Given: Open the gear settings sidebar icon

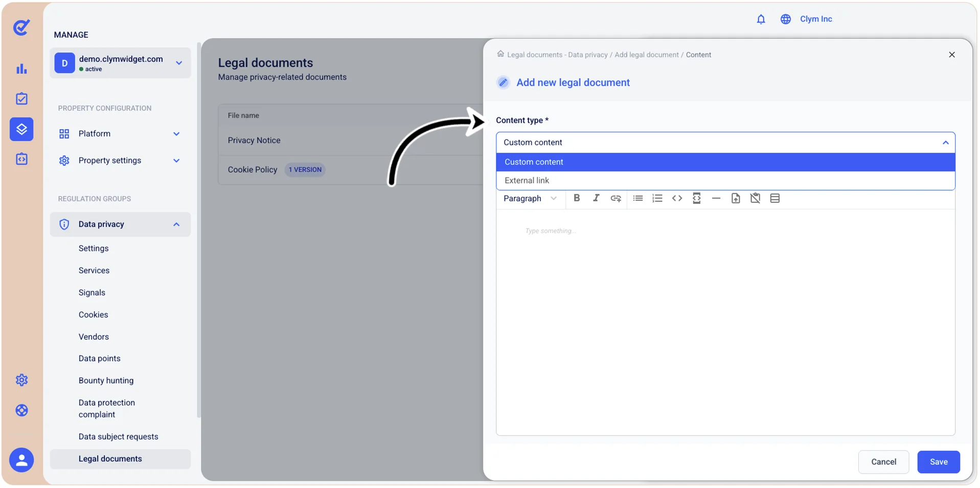Looking at the screenshot, I should [x=21, y=380].
